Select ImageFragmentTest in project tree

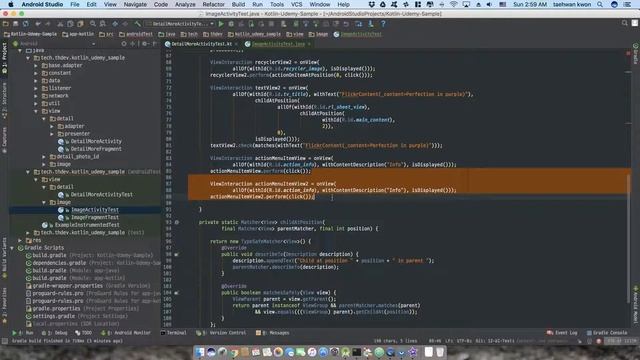point(95,218)
